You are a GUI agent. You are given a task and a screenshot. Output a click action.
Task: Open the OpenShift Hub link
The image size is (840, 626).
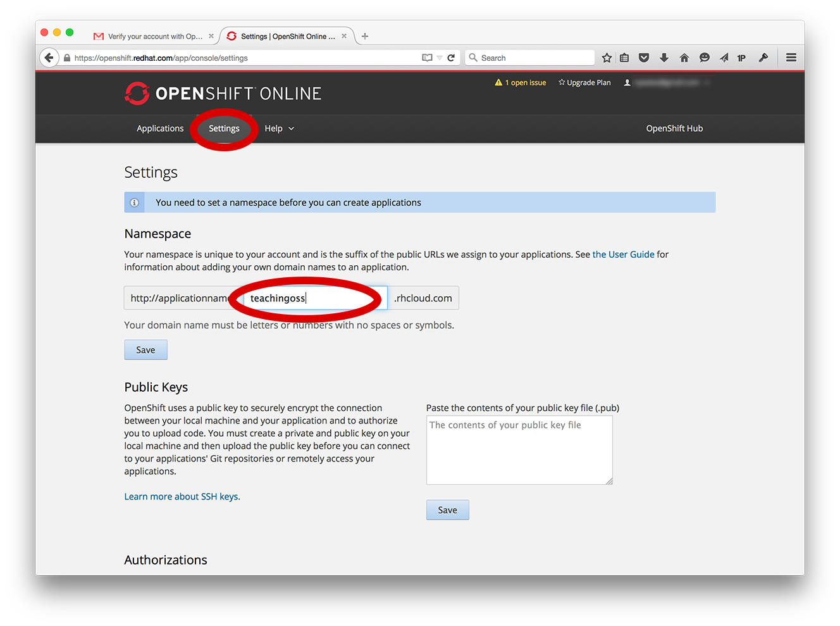coord(674,128)
